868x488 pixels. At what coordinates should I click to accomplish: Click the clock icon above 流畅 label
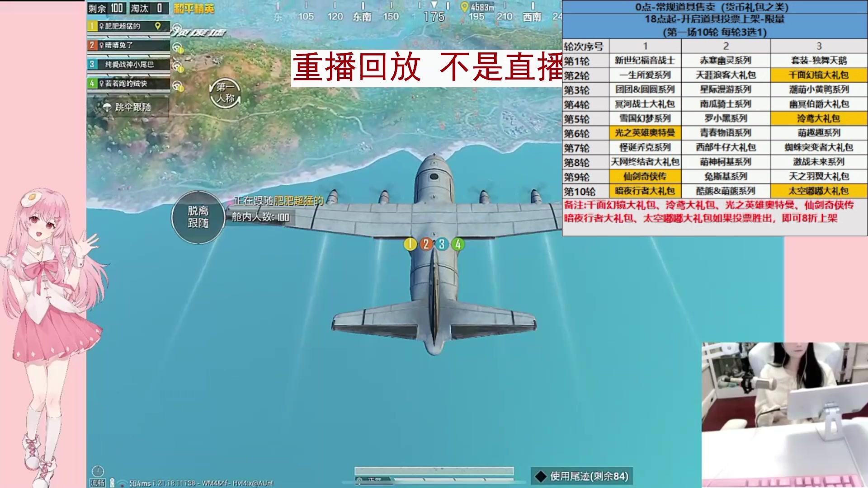pos(98,471)
